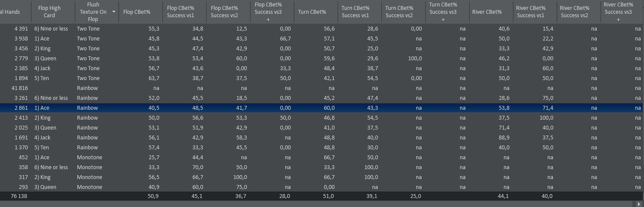This screenshot has height=207, width=644.
Task: Click River CBet% Success vs1 header
Action: [x=531, y=12]
